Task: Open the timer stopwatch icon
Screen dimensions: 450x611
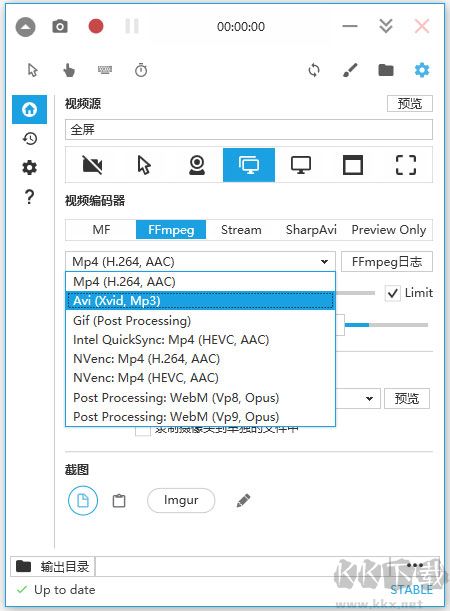Action: [141, 71]
